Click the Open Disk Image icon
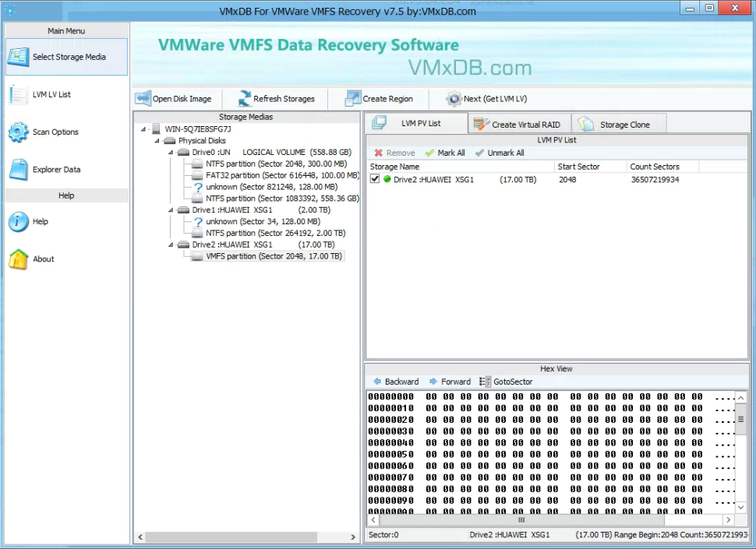Image resolution: width=756 pixels, height=549 pixels. pyautogui.click(x=143, y=99)
